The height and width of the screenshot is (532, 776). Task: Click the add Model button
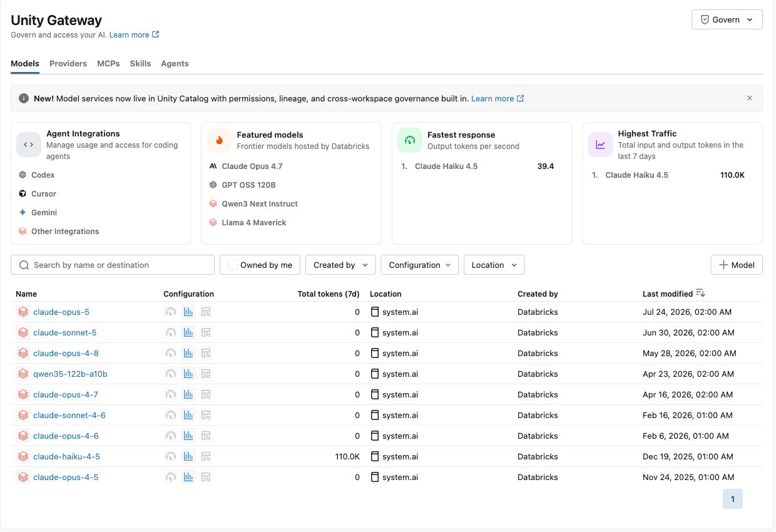point(737,265)
